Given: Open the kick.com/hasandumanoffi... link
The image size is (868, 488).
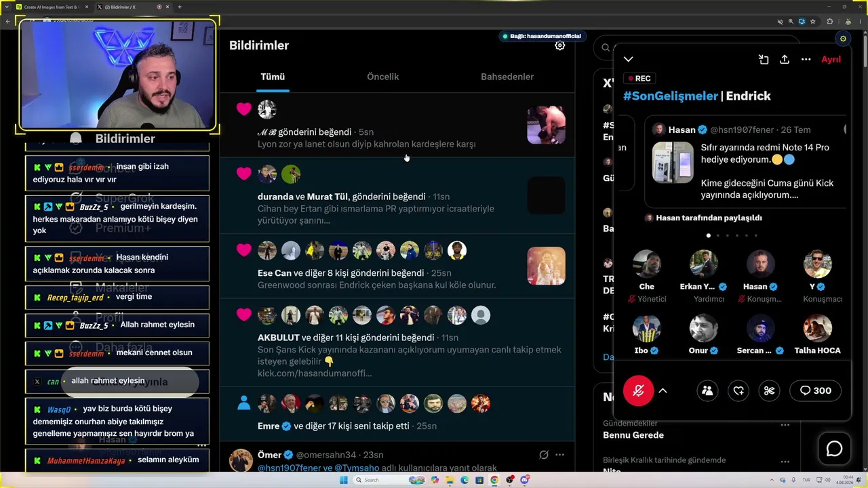Looking at the screenshot, I should tap(315, 373).
